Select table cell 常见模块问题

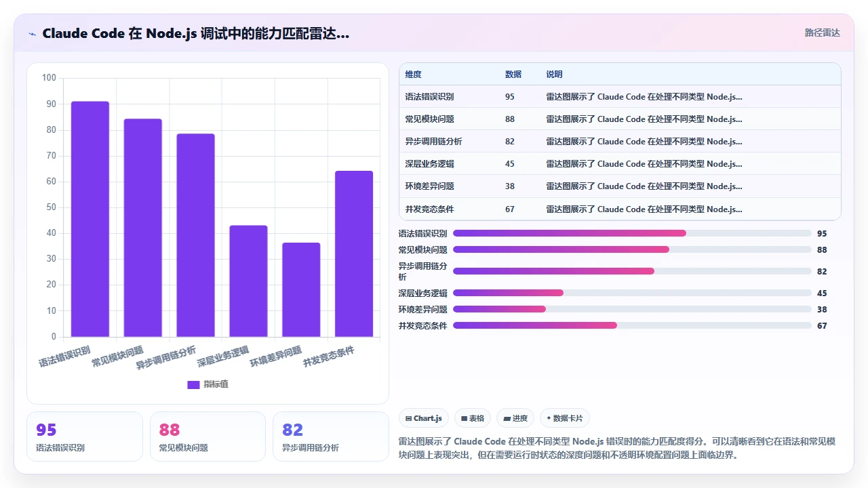pos(430,119)
